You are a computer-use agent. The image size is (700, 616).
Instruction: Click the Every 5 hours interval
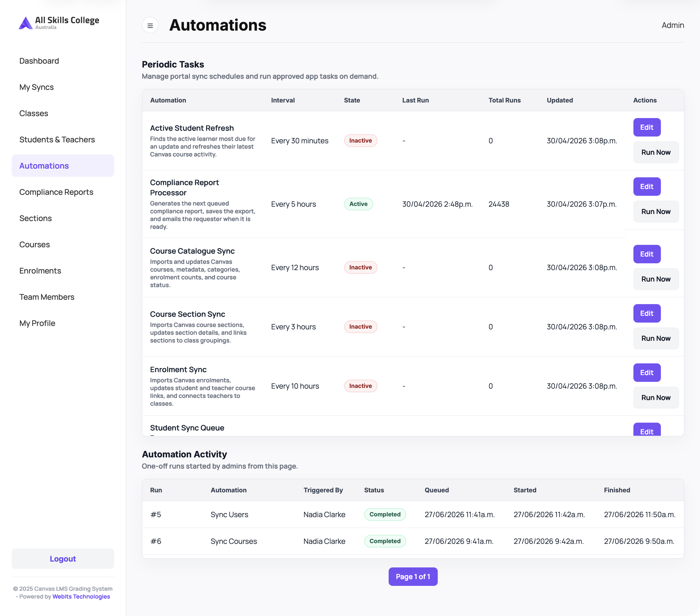click(294, 204)
